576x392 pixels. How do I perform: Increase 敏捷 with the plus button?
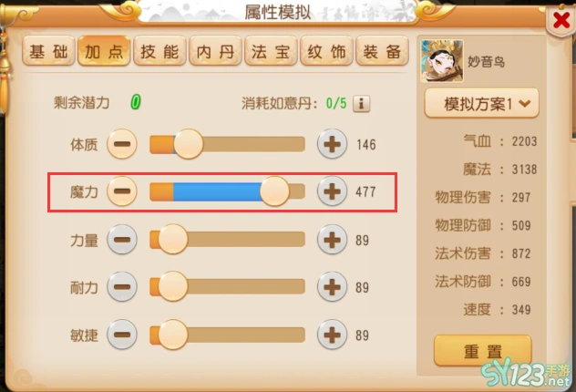[x=332, y=335]
